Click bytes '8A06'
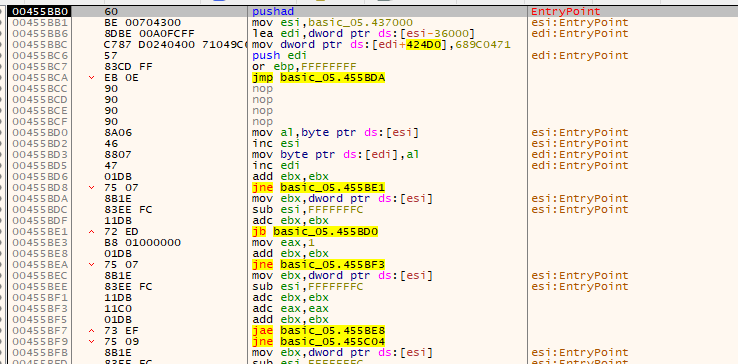Screen dimensions: 738x364 (118, 133)
